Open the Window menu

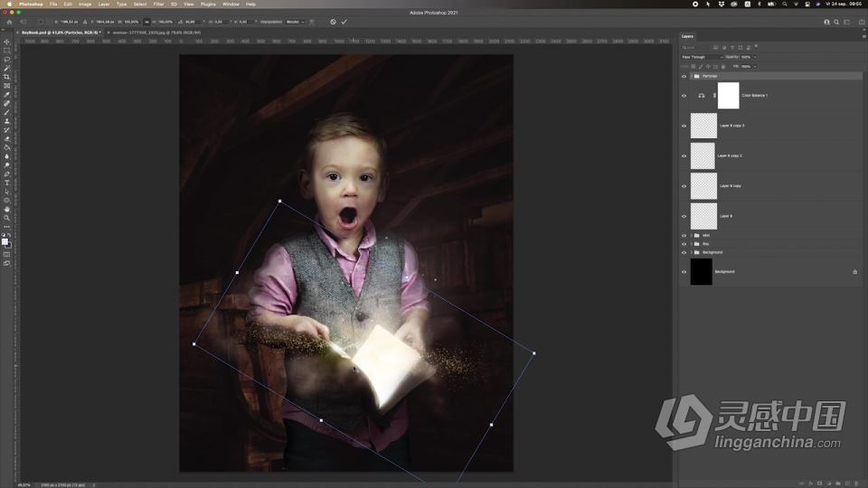pos(231,4)
